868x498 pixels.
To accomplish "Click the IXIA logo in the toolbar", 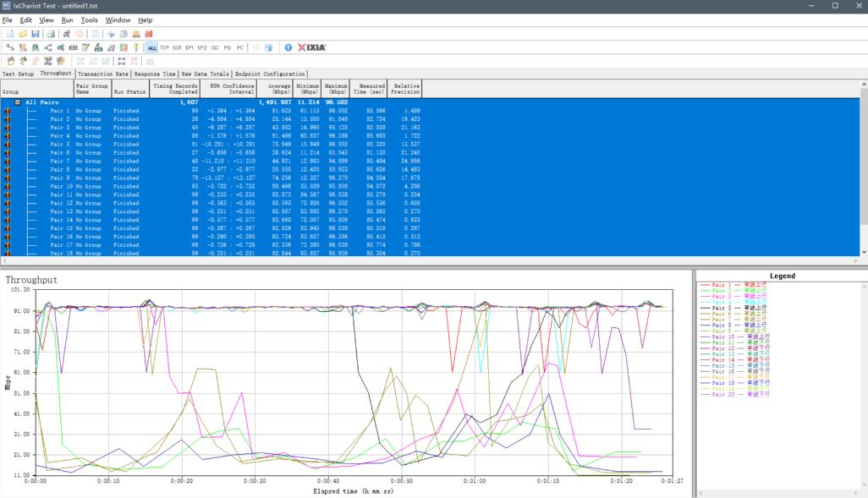I will click(x=311, y=47).
